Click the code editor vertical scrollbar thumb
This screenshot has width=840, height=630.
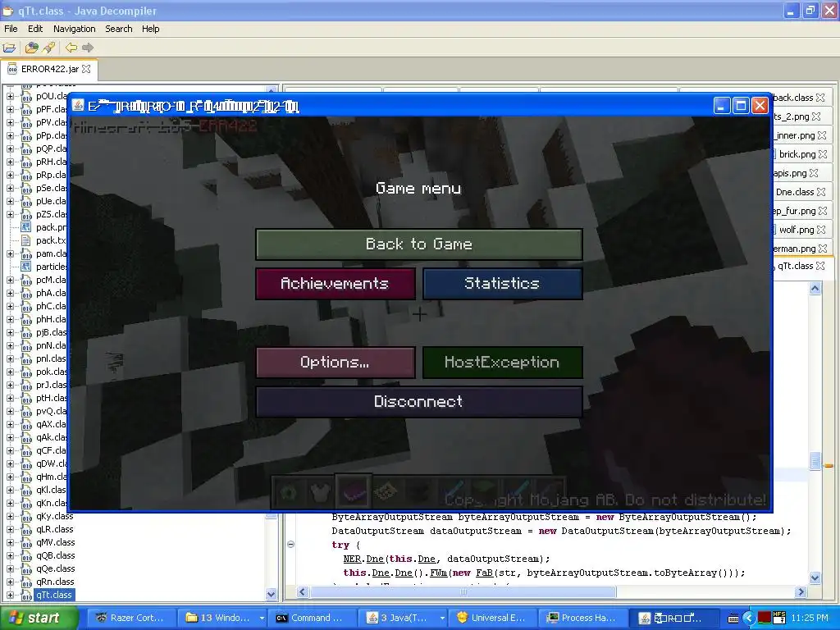click(x=815, y=461)
